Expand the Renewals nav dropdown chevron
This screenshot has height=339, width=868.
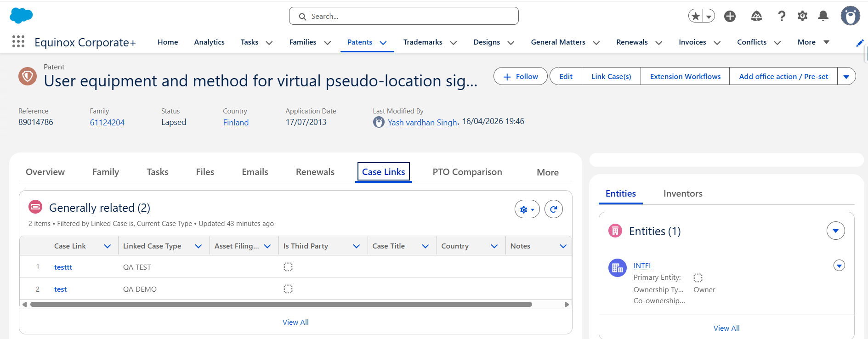click(x=659, y=43)
